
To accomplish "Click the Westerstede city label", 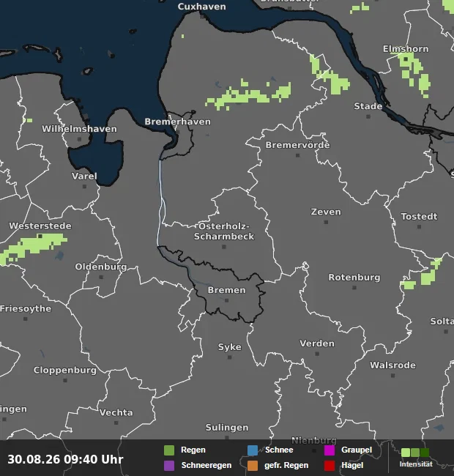I will pos(40,226).
